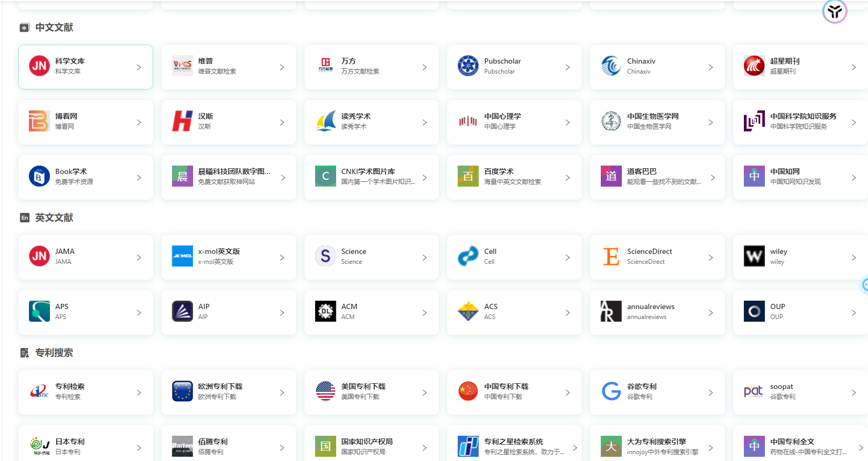
Task: Click the 百度学术 icon
Action: [x=468, y=177]
